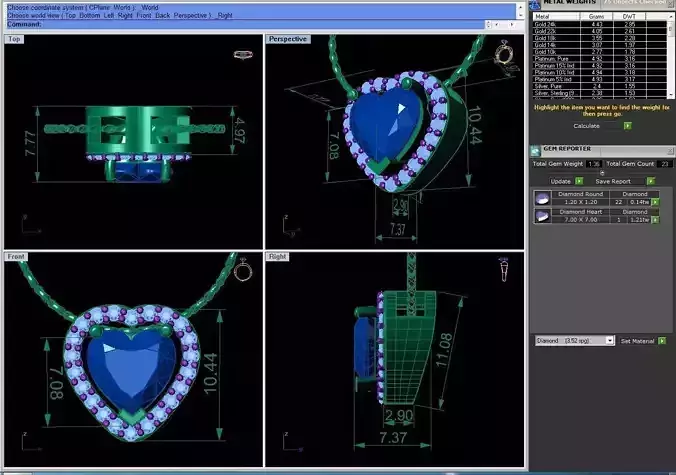Select the Silver, Sterling row

tap(600, 93)
